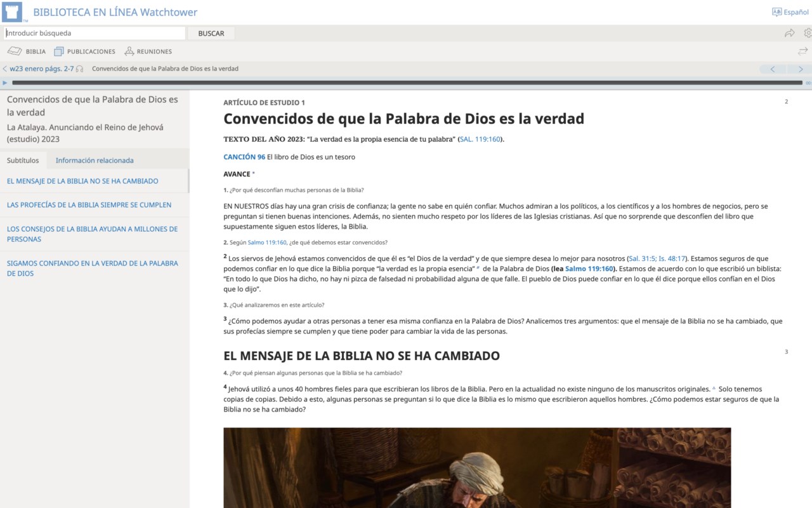This screenshot has height=508, width=812.
Task: Open the Sal. 31:5; Is. 48:17 reference
Action: point(657,258)
